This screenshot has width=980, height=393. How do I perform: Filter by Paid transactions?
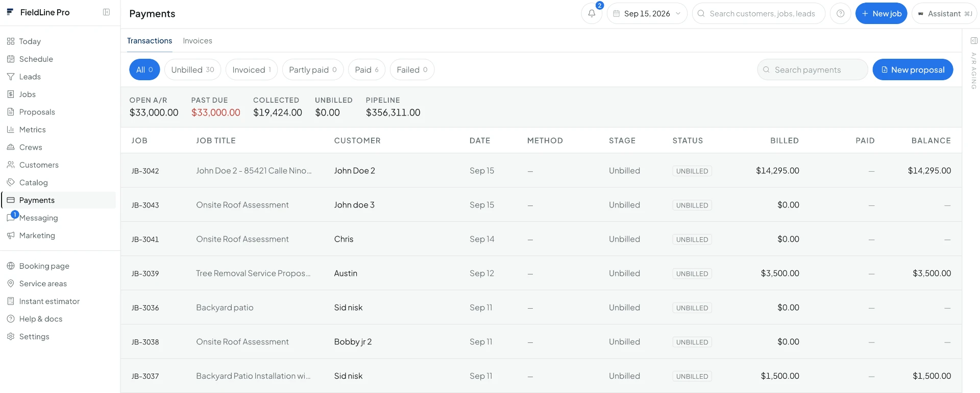click(x=366, y=70)
